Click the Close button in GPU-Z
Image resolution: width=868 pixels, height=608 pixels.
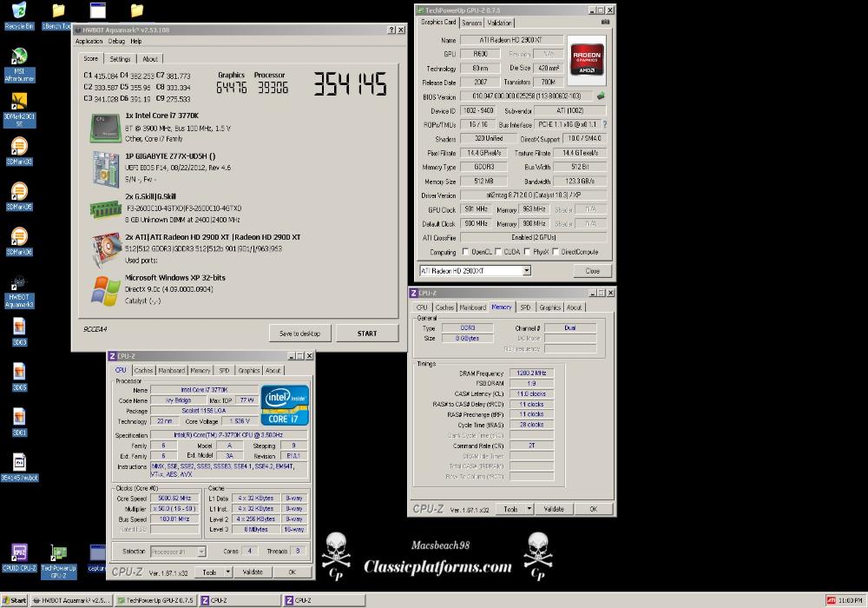point(592,271)
